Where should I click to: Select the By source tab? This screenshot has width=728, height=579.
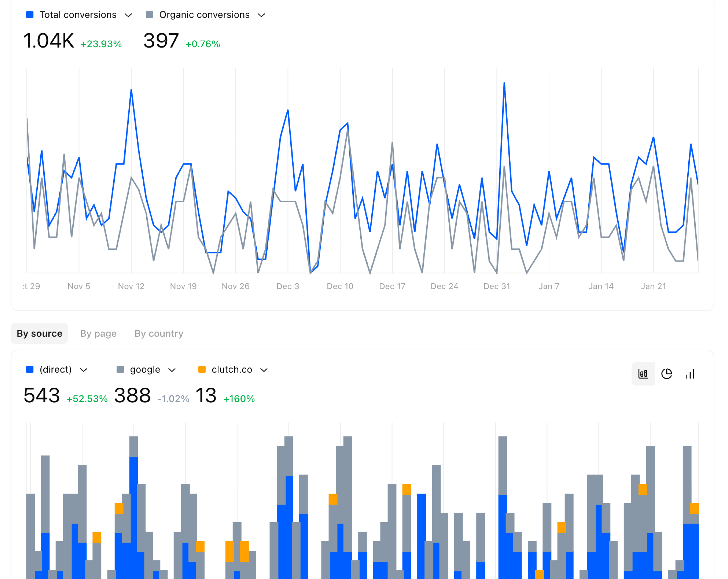[39, 333]
